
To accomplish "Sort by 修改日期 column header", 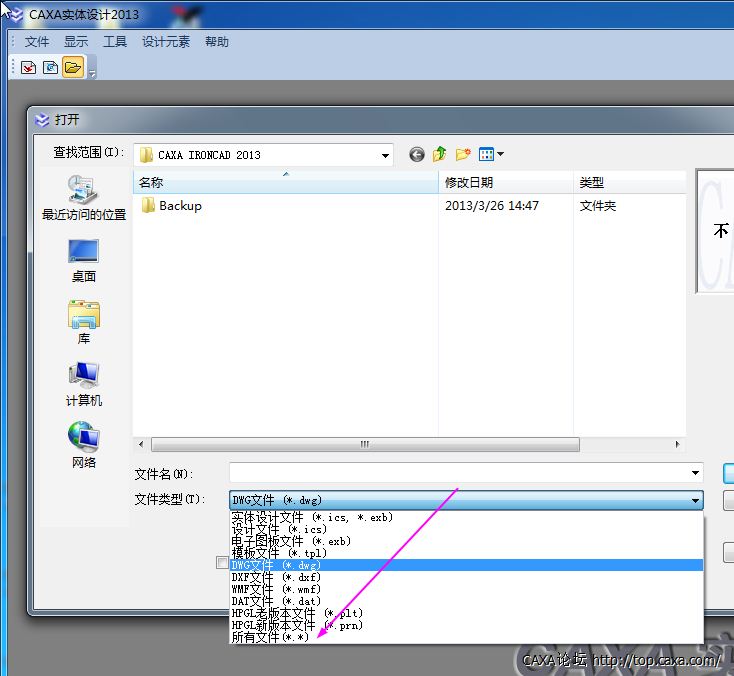I will click(469, 183).
